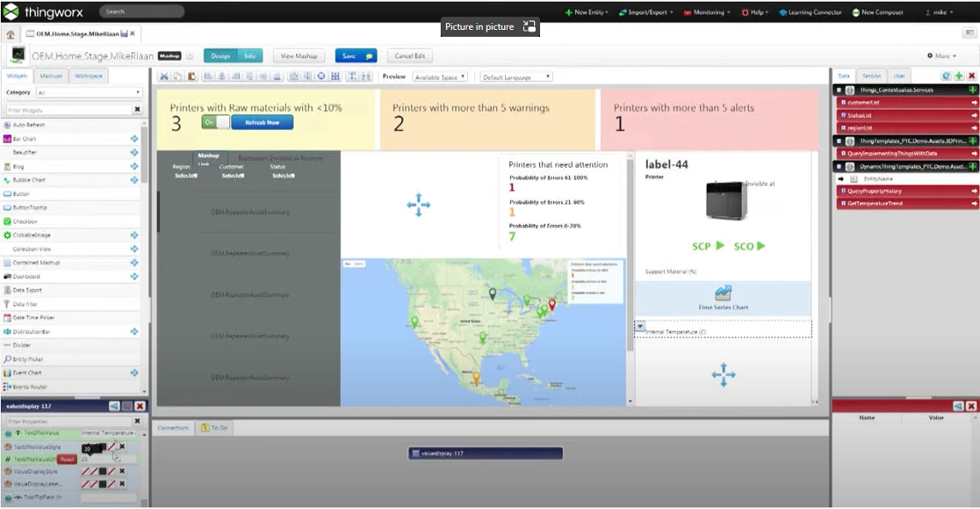Open the New Entity dropdown menu
980x509 pixels.
point(586,12)
